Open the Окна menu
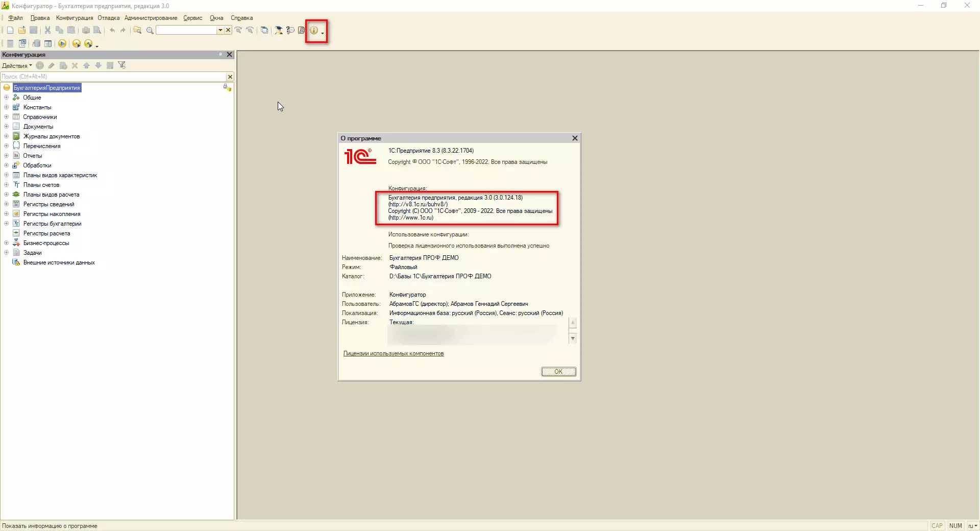The height and width of the screenshot is (531, 980). point(216,18)
